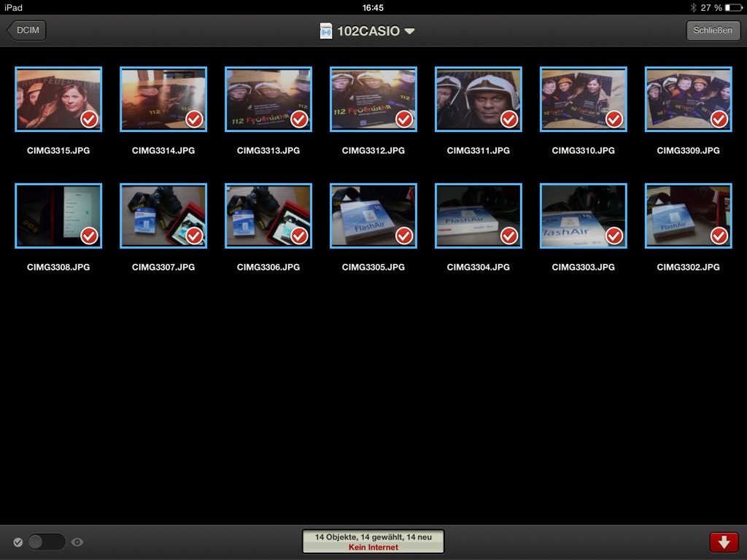Tap the CIMG3314.JPG file name
Viewport: 747px width, 560px height.
(163, 150)
